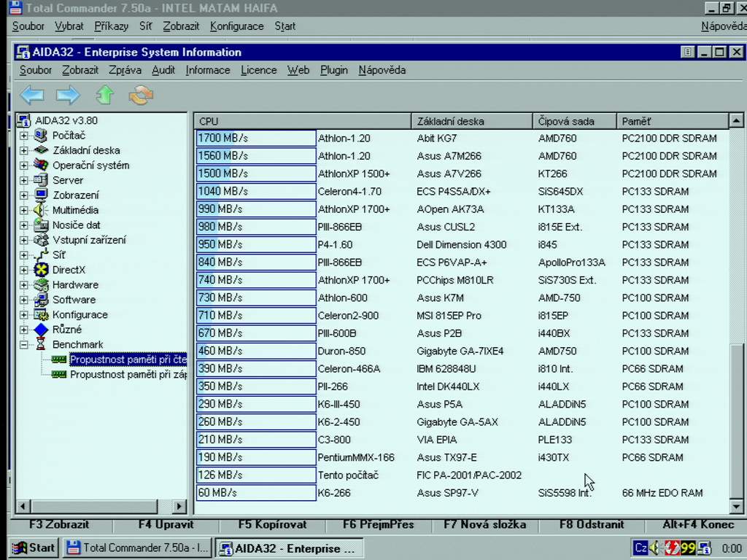
Task: Expand the Server tree node
Action: (24, 181)
